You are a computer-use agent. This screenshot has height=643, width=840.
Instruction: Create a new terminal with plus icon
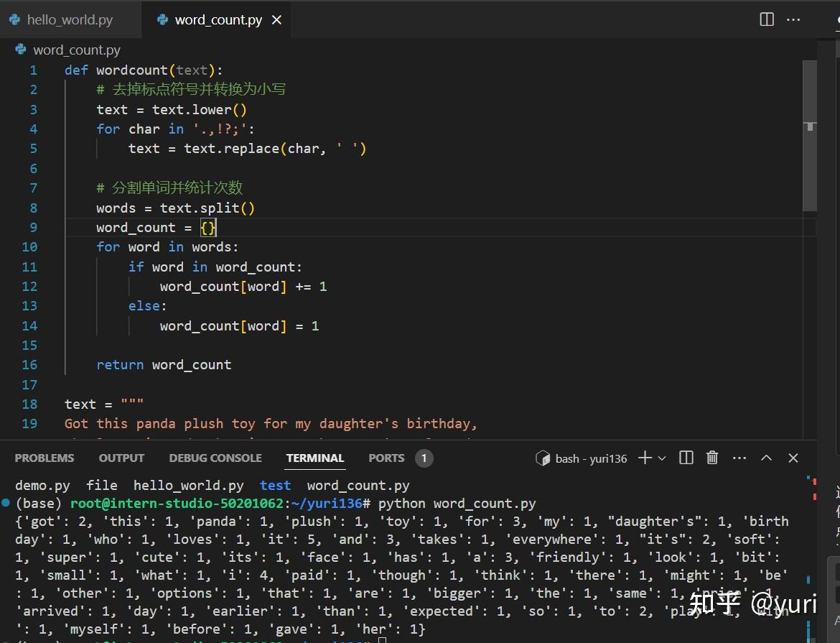[645, 458]
